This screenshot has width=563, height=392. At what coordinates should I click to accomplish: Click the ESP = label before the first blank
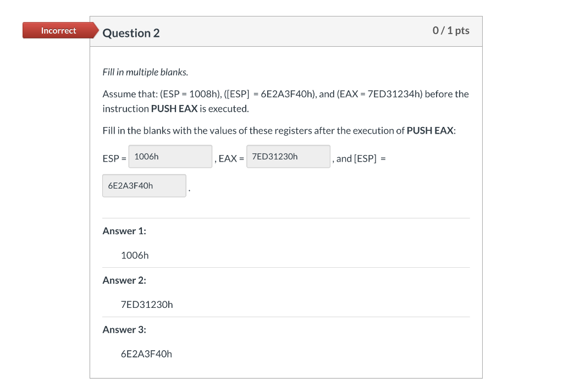point(112,158)
